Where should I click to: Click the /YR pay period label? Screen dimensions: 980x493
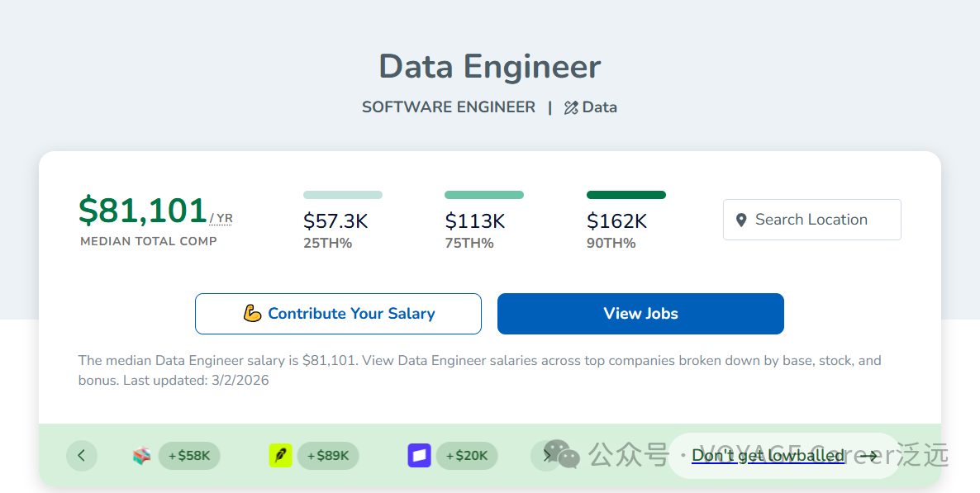pos(221,219)
